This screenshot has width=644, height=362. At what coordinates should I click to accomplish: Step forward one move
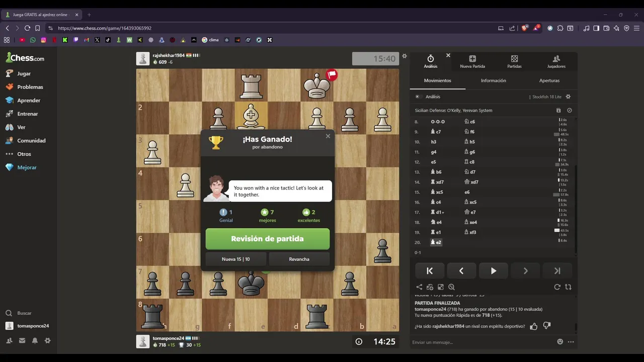click(525, 270)
